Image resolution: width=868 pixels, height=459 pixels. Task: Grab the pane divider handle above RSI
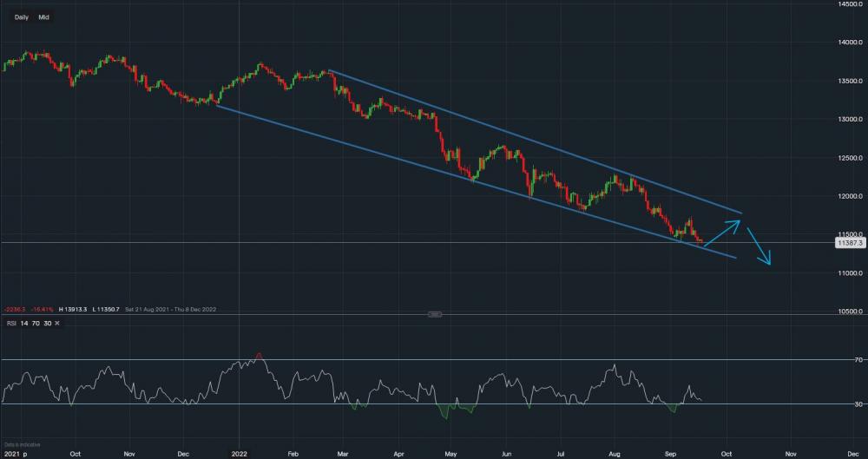click(x=436, y=314)
